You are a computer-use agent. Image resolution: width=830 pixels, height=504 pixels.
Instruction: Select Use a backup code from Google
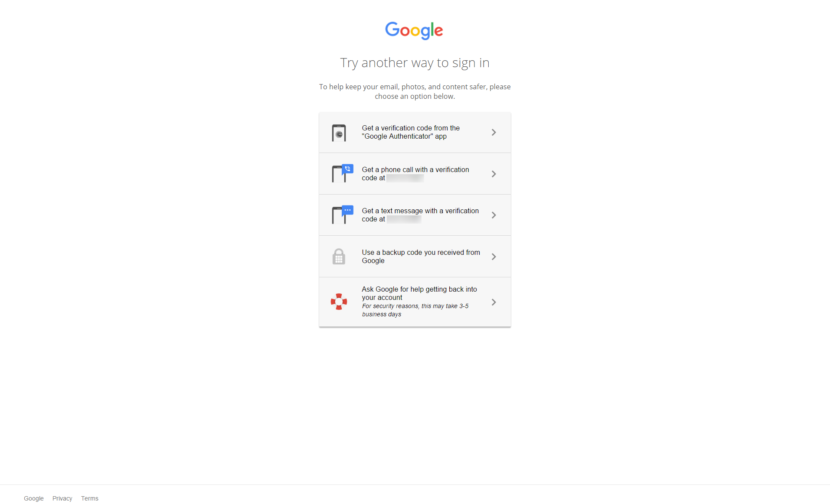(415, 257)
